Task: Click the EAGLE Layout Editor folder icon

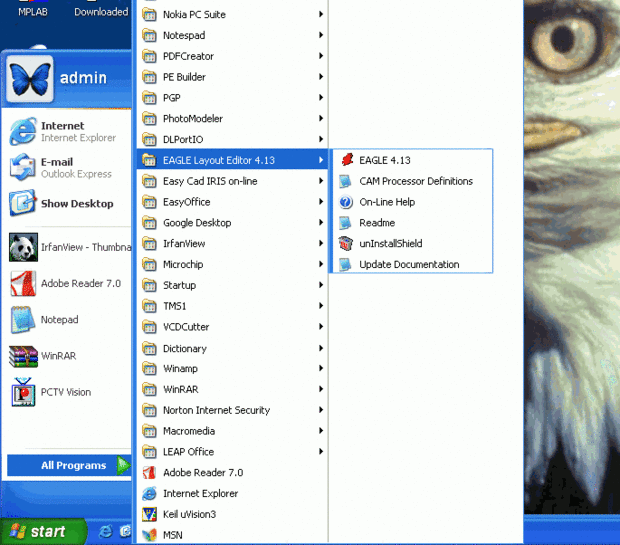Action: pos(149,160)
